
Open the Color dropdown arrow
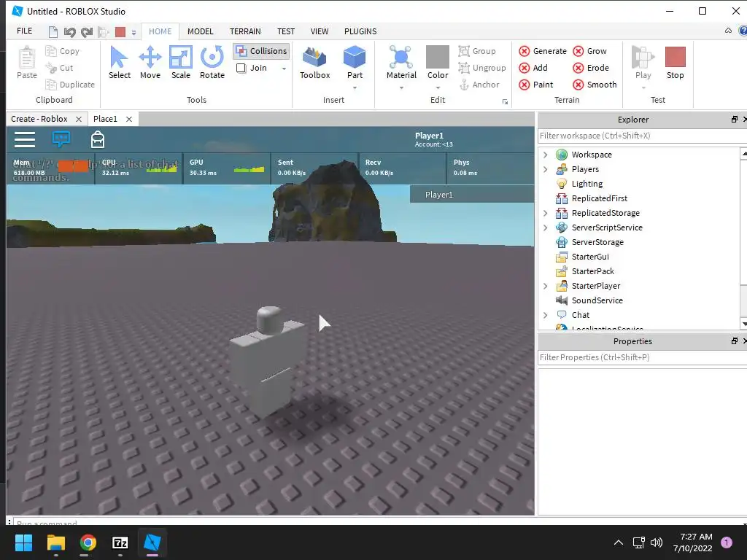[x=438, y=87]
